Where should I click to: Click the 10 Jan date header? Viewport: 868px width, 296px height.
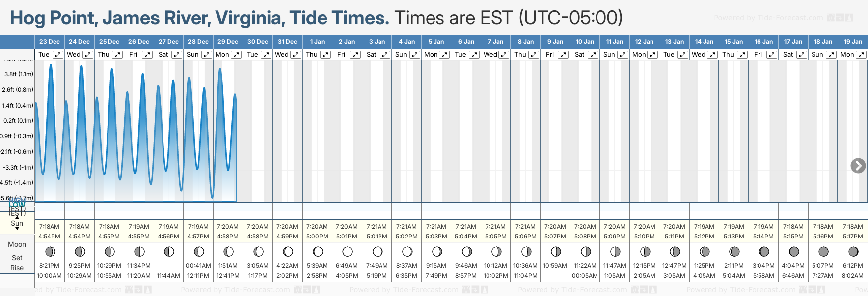585,42
